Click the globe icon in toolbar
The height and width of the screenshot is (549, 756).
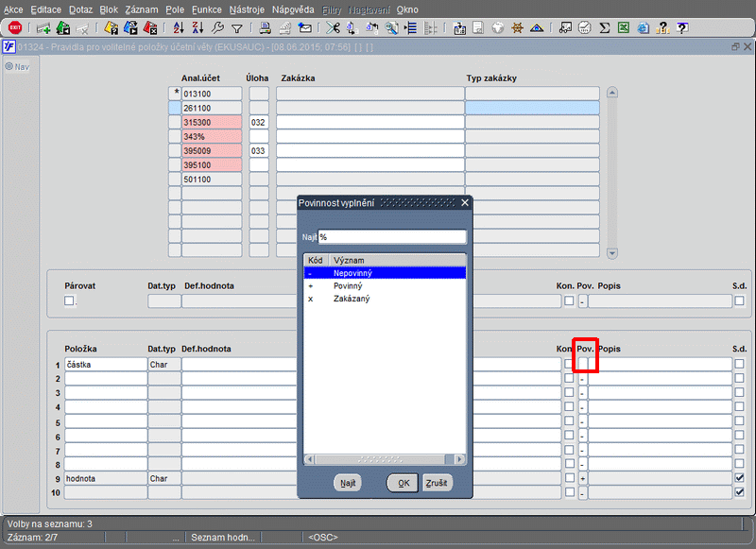[x=498, y=28]
